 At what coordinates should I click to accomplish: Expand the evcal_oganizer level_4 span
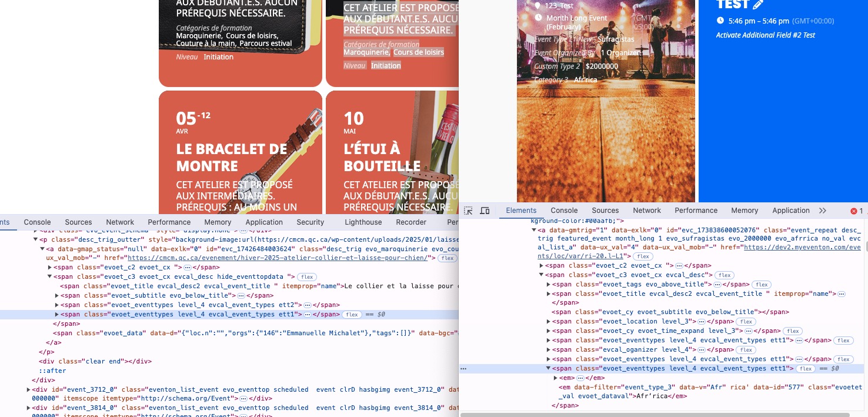click(549, 350)
